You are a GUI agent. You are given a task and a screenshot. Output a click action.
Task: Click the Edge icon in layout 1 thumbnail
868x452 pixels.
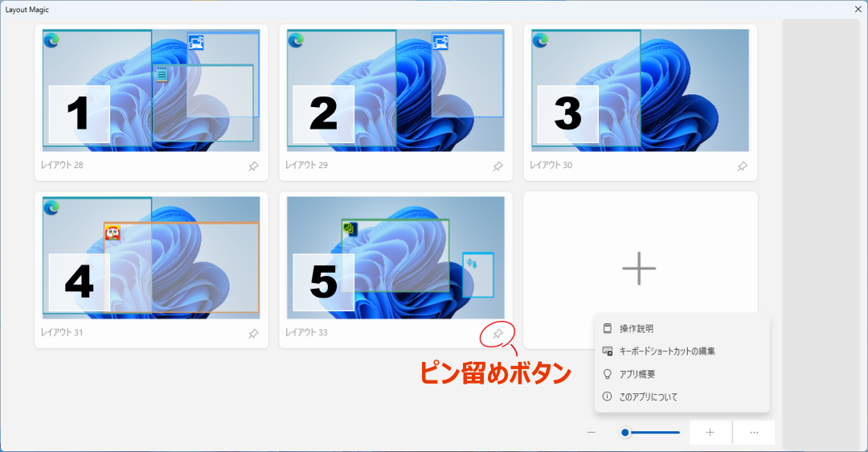(x=51, y=40)
